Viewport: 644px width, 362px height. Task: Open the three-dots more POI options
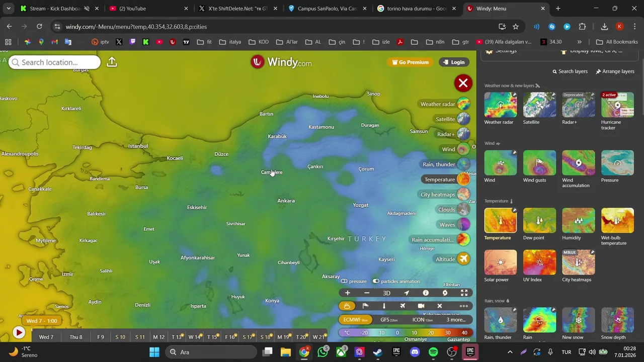click(x=464, y=306)
